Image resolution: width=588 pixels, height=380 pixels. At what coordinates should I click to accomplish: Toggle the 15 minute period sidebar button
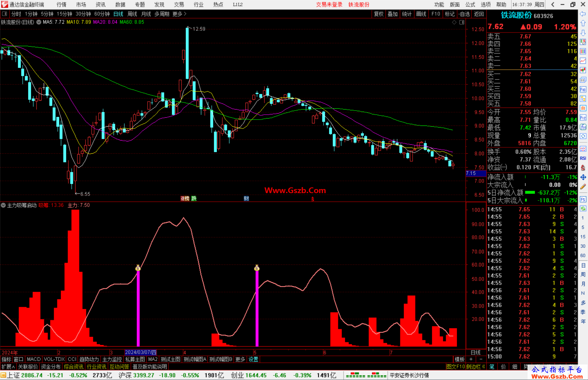pos(583,237)
